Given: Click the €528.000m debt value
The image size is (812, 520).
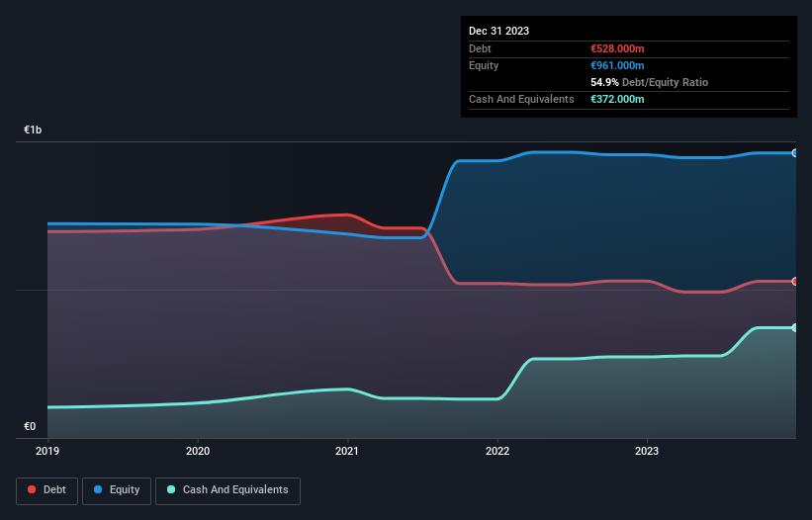Looking at the screenshot, I should point(617,48).
